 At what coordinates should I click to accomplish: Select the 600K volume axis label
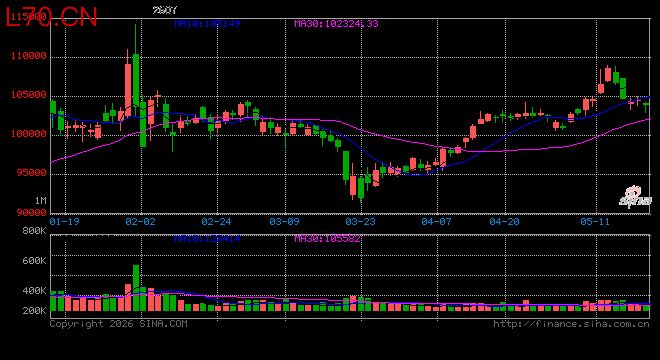[35, 261]
